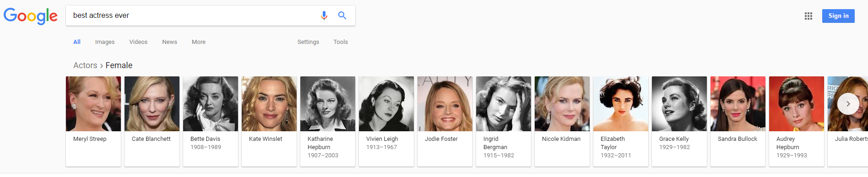The image size is (868, 177).
Task: Switch to the Images tab
Action: point(105,42)
